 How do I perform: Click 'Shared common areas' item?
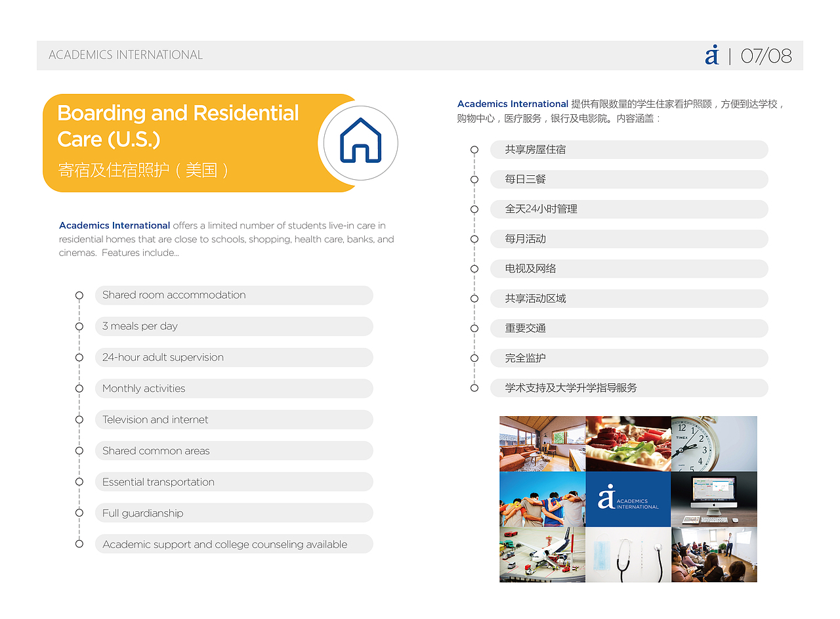point(234,451)
